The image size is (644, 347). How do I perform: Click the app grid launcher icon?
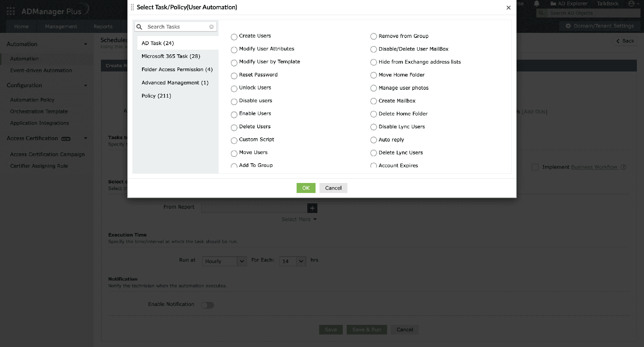pos(11,11)
